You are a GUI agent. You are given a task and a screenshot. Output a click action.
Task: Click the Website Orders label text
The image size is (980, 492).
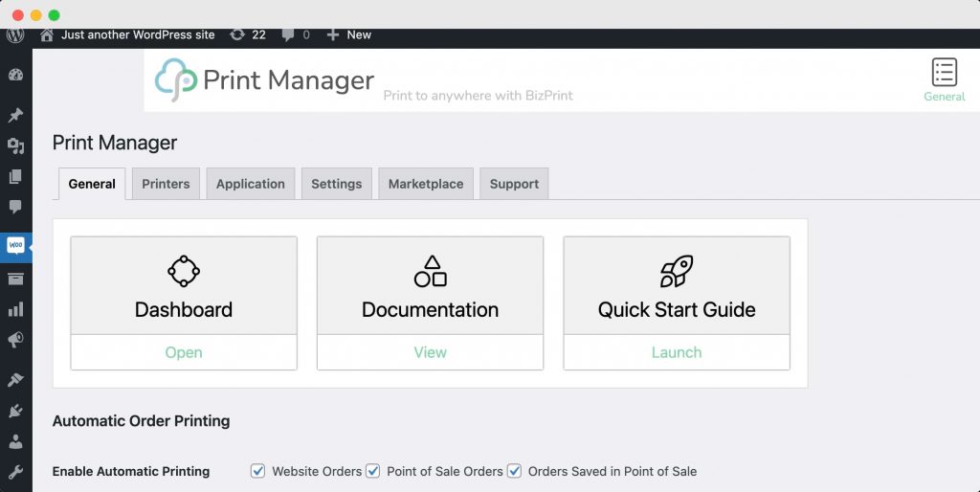pos(317,471)
